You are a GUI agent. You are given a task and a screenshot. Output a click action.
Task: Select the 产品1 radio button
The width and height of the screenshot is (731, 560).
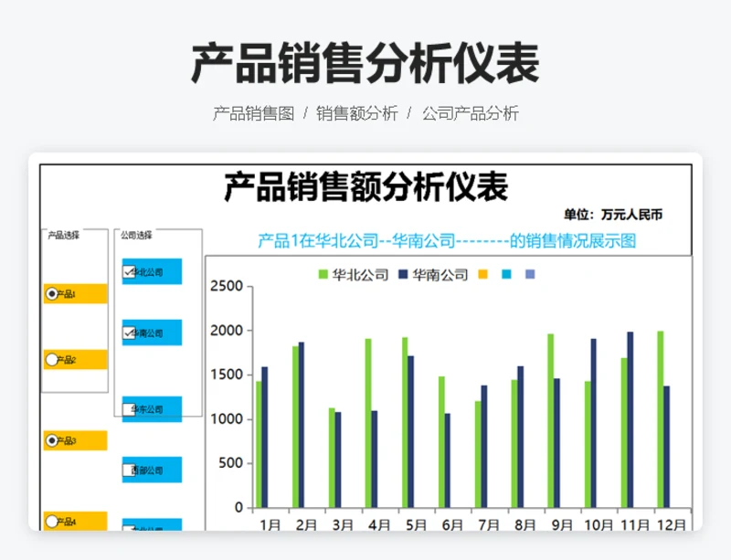(x=52, y=294)
